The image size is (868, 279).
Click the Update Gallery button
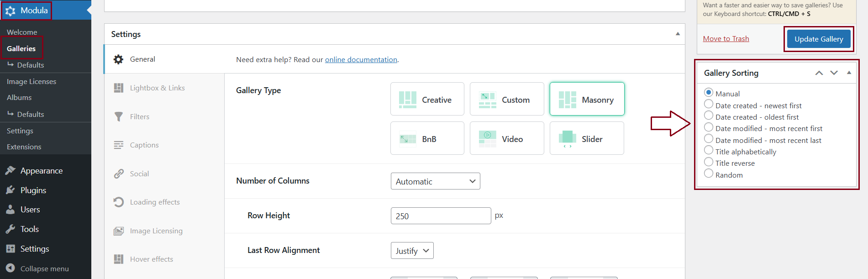[x=818, y=39]
